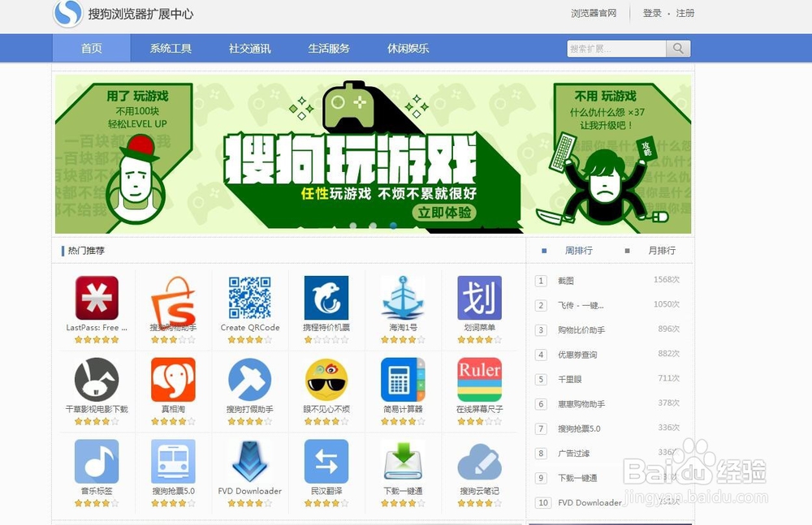The height and width of the screenshot is (525, 812).
Task: Select the 携程特价机票 dolphin icon
Action: tap(326, 298)
